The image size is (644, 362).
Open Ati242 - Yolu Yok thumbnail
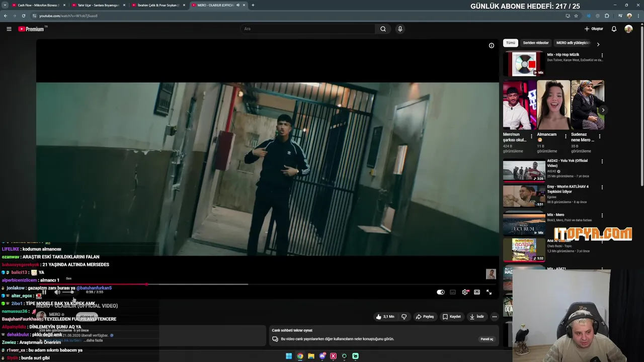pyautogui.click(x=524, y=170)
